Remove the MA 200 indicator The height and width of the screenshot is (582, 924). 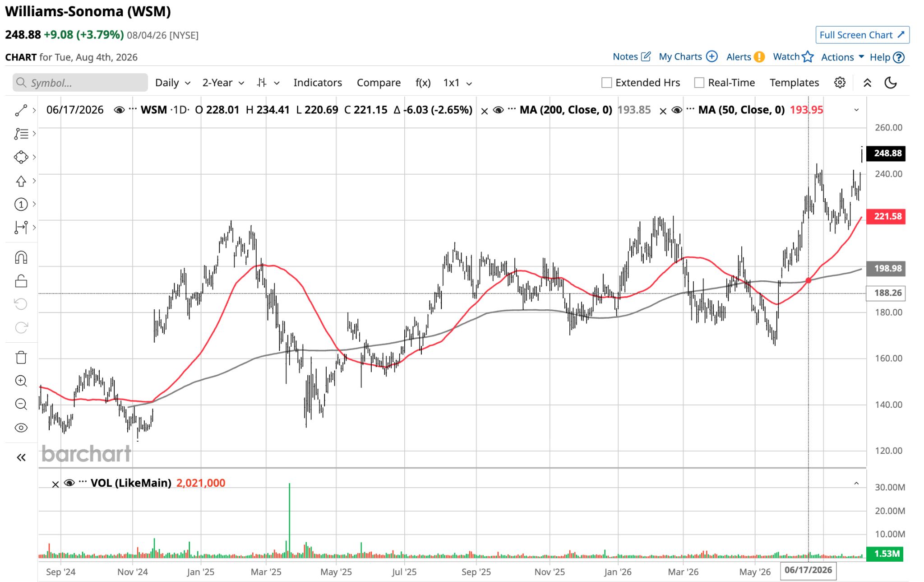coord(484,111)
